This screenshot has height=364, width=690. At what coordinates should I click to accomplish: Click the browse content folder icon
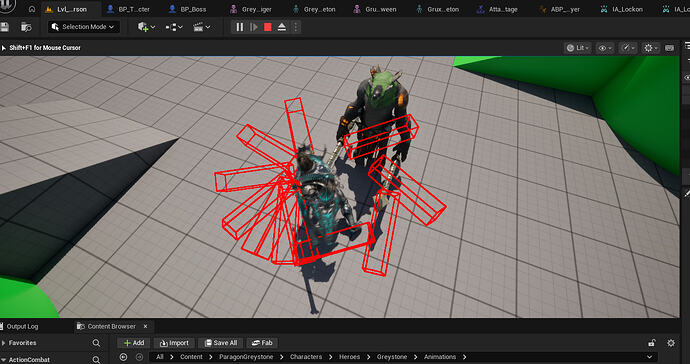point(26,27)
